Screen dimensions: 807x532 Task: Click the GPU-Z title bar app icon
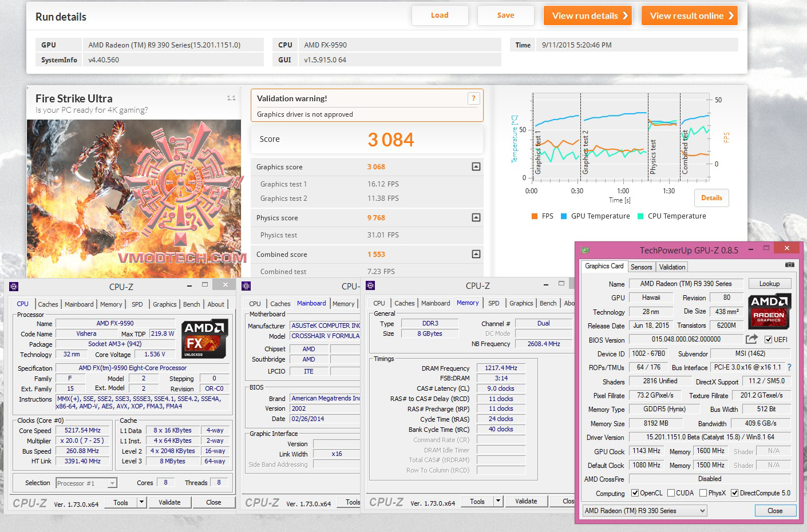click(585, 250)
